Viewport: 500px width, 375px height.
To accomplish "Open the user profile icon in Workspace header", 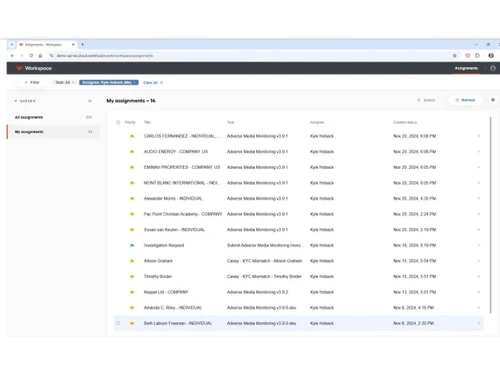I will point(493,68).
